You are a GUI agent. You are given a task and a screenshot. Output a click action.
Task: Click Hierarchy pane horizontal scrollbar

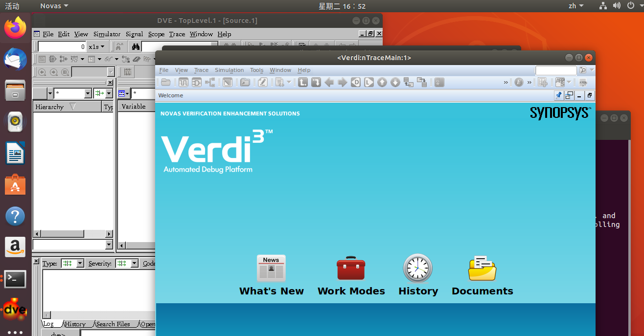(x=73, y=234)
